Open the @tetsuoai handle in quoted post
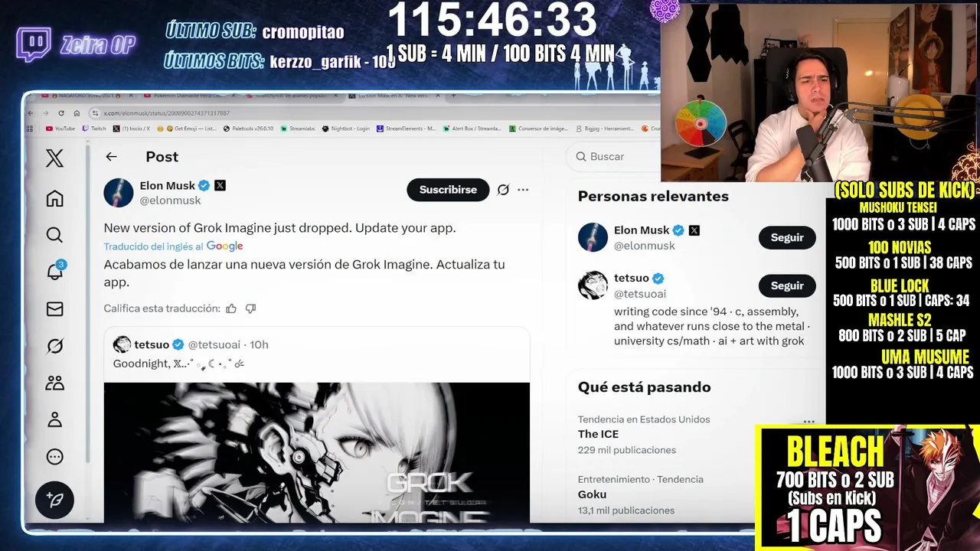Viewport: 980px width, 551px height. (214, 344)
